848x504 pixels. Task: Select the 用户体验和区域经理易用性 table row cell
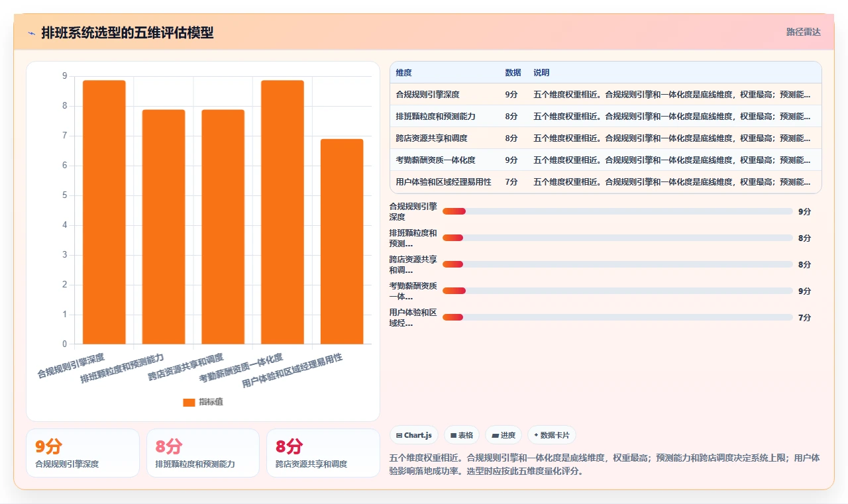pyautogui.click(x=443, y=182)
